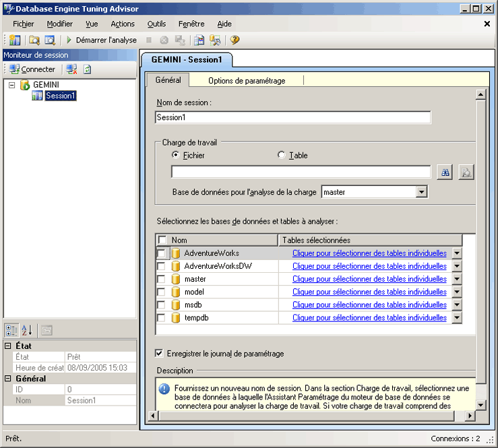This screenshot has width=498, height=448.
Task: Click the yellow help question mark icon
Action: pos(235,40)
